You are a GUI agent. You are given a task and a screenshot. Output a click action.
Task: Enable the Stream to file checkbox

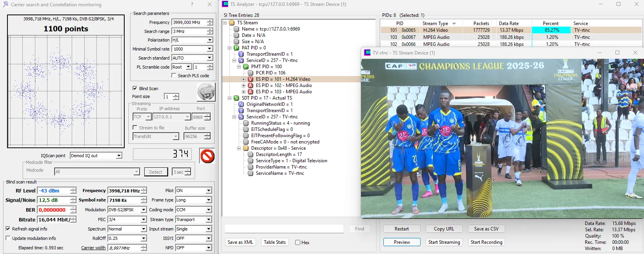point(135,128)
